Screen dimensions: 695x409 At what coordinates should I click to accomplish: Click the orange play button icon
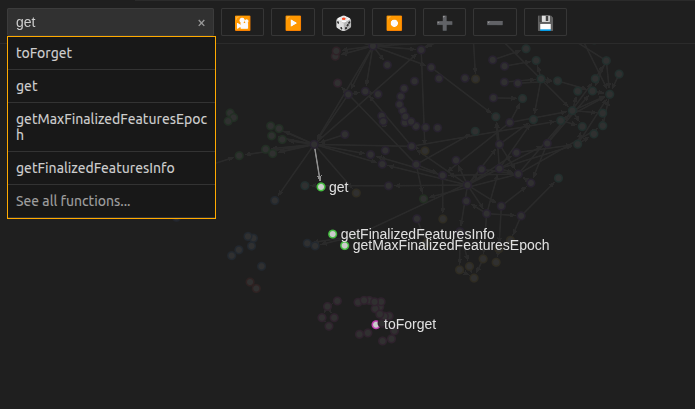point(293,23)
